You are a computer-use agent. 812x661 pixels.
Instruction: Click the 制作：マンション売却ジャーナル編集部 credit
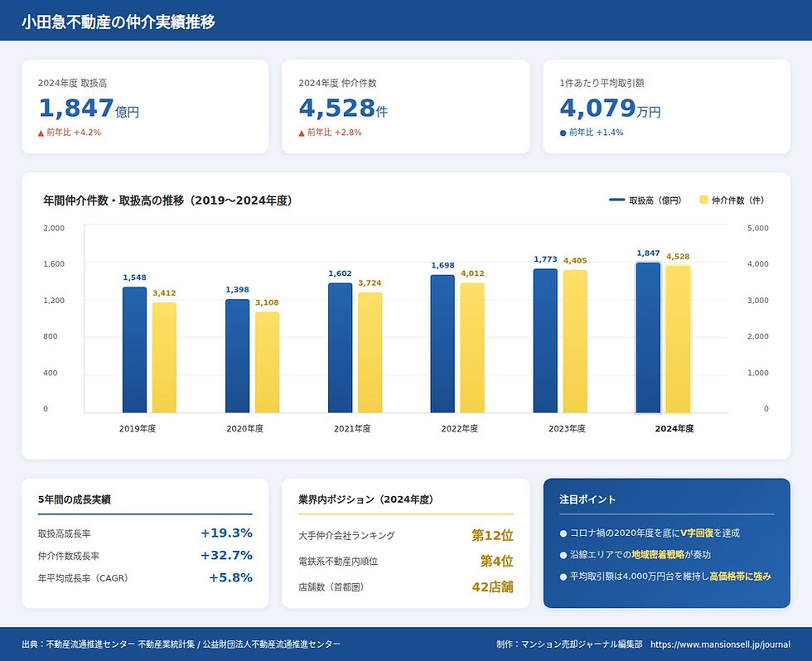pos(569,644)
